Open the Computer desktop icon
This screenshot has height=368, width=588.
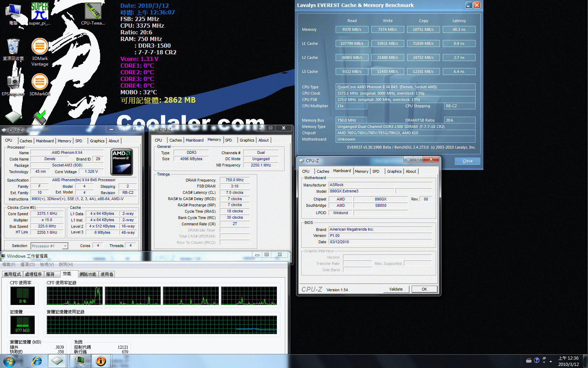[13, 14]
